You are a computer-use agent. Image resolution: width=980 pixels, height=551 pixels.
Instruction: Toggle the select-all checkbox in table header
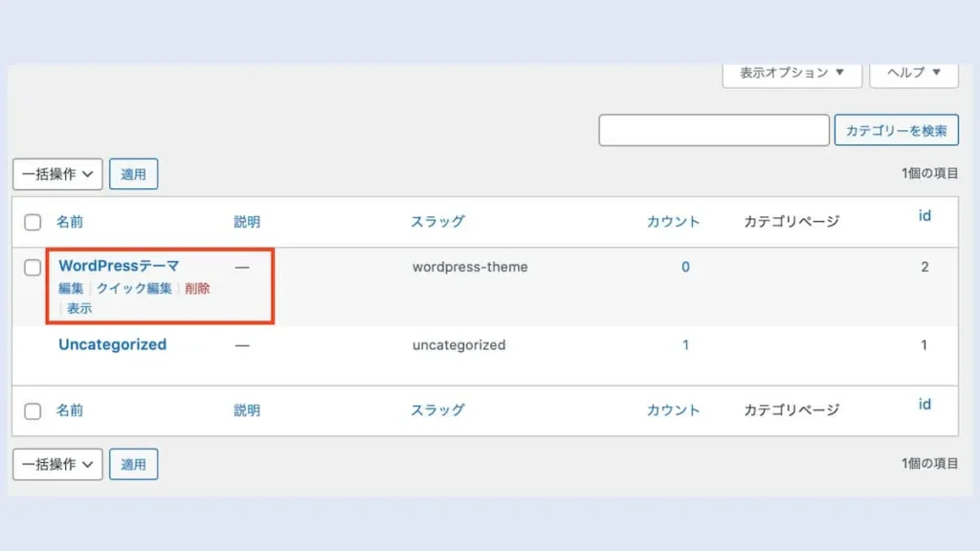[x=33, y=222]
